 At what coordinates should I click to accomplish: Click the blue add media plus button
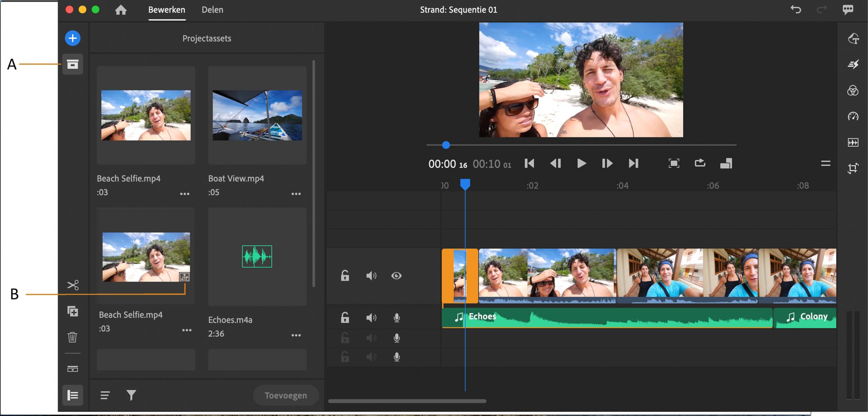coord(72,38)
